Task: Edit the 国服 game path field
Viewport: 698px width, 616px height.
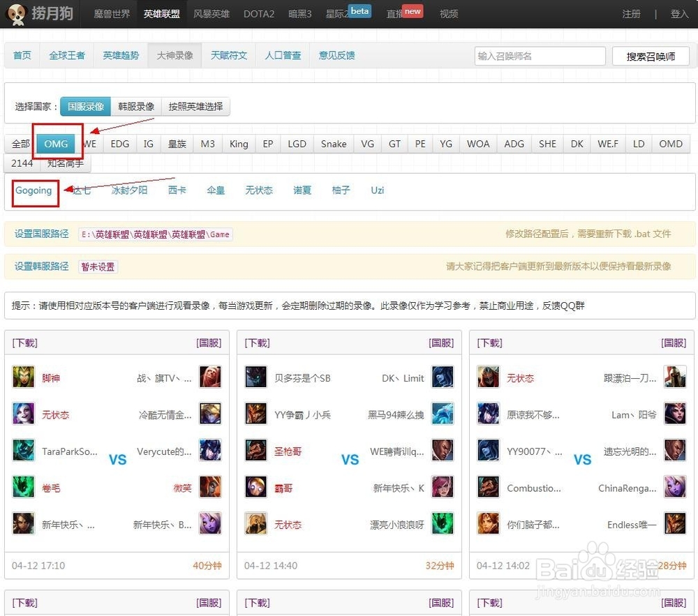Action: (x=156, y=234)
